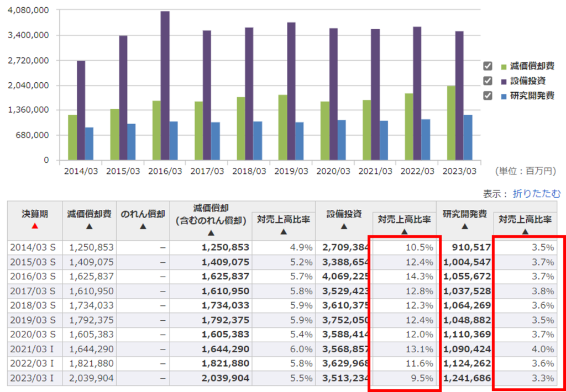
Task: Disable the 研究開発費 series checkbox
Action: tap(488, 96)
